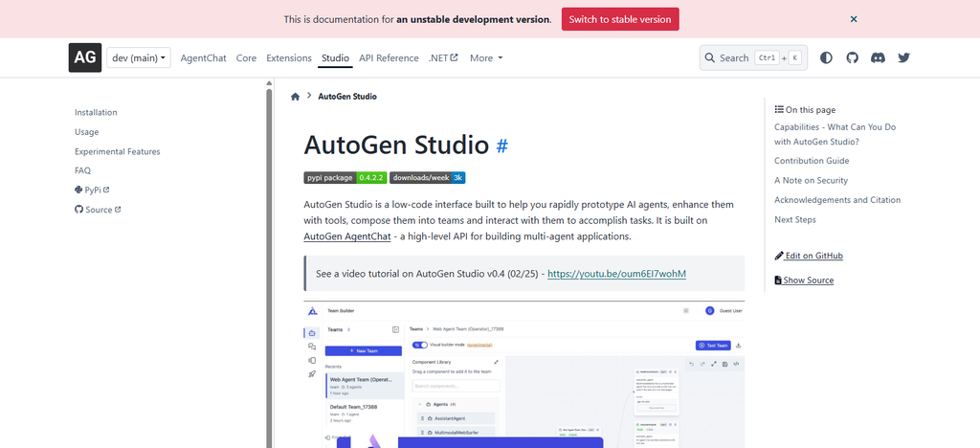This screenshot has width=980, height=448.
Task: Click undo icon in screenshot canvas toolbar
Action: [692, 364]
